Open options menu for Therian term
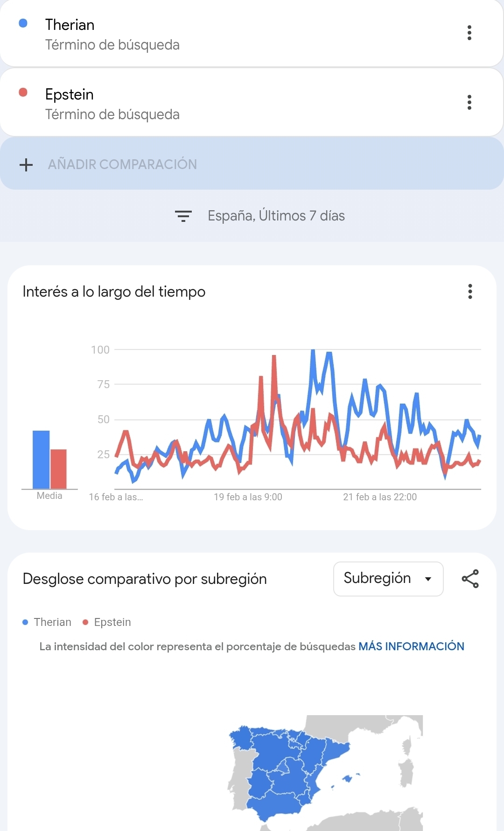The image size is (504, 831). [x=469, y=33]
